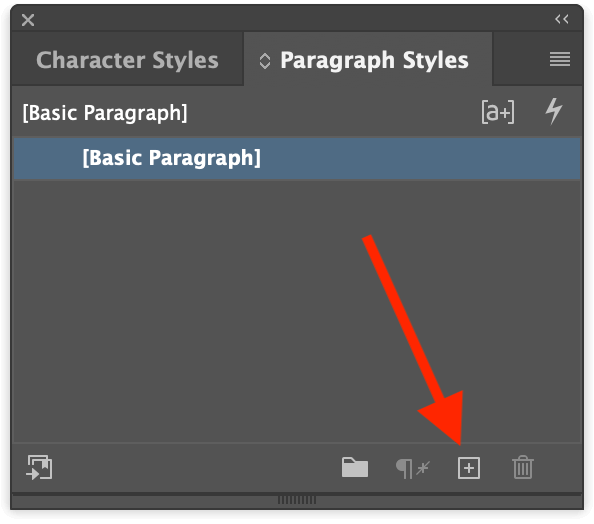Image resolution: width=594 pixels, height=524 pixels.
Task: Switch to the Character Styles tab
Action: 127,60
